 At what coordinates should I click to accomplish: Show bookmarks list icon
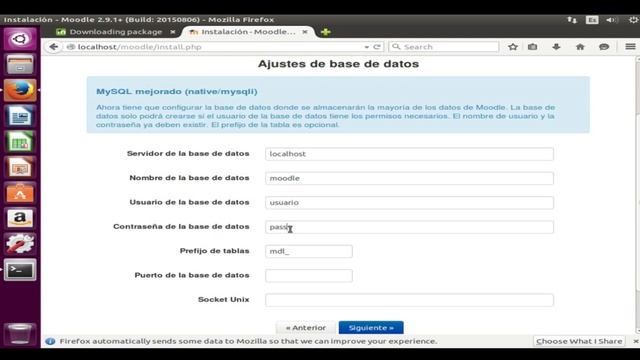pos(532,47)
